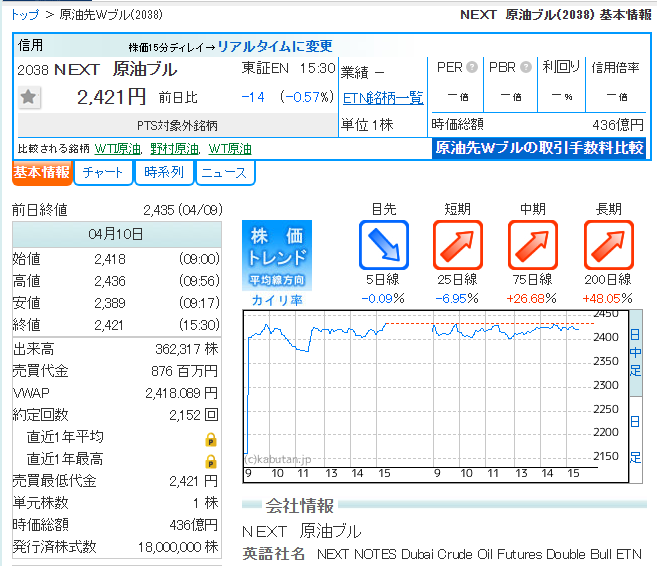This screenshot has width=657, height=566.
Task: Follow the トップ breadcrumb link
Action: point(25,15)
